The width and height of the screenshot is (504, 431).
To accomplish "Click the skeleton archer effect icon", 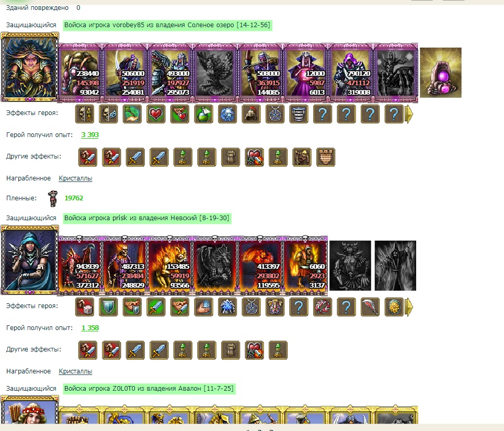I will tap(302, 157).
